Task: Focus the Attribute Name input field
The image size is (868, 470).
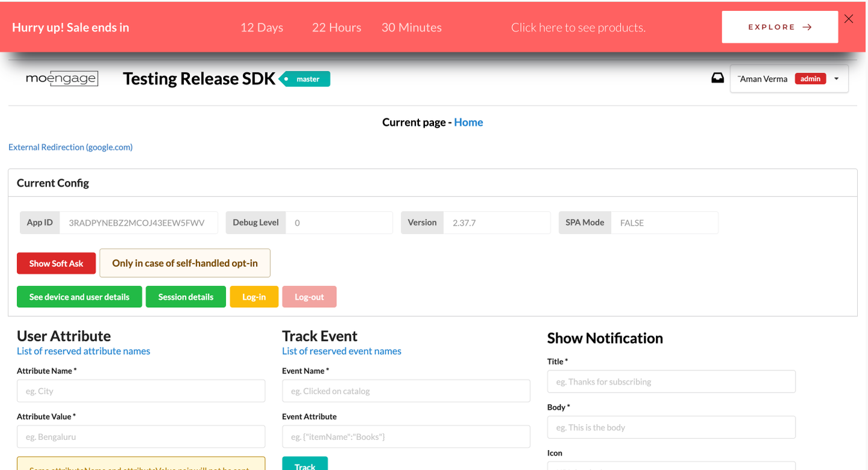Action: (141, 391)
